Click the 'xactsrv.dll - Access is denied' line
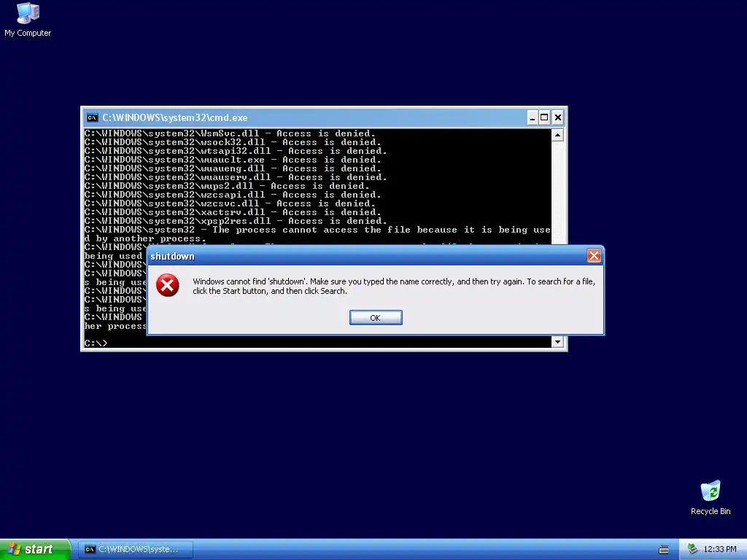This screenshot has width=747, height=560. click(233, 212)
